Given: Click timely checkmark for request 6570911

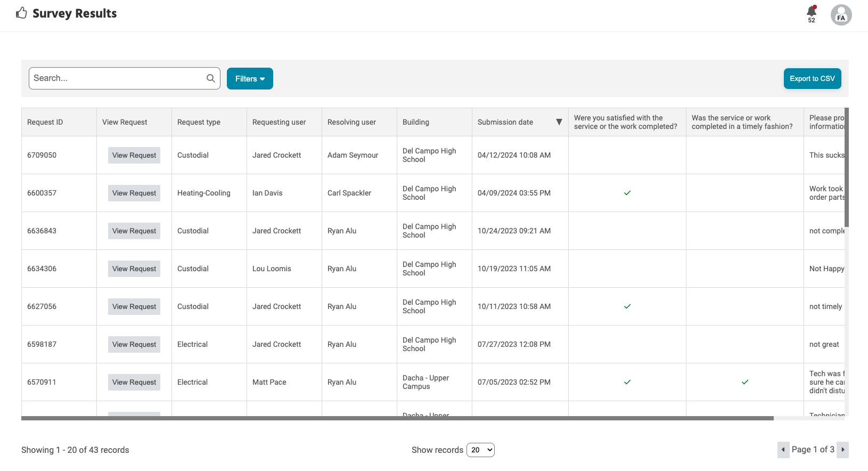Looking at the screenshot, I should pos(744,382).
